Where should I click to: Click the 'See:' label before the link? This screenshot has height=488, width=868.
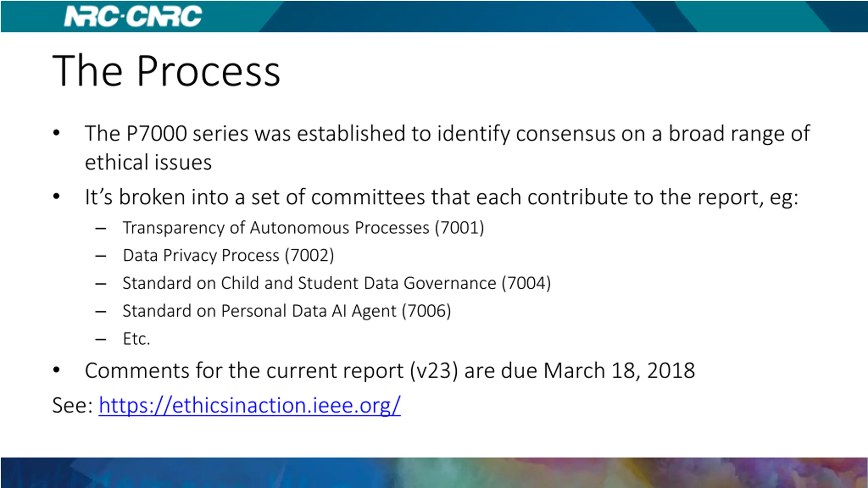click(73, 405)
